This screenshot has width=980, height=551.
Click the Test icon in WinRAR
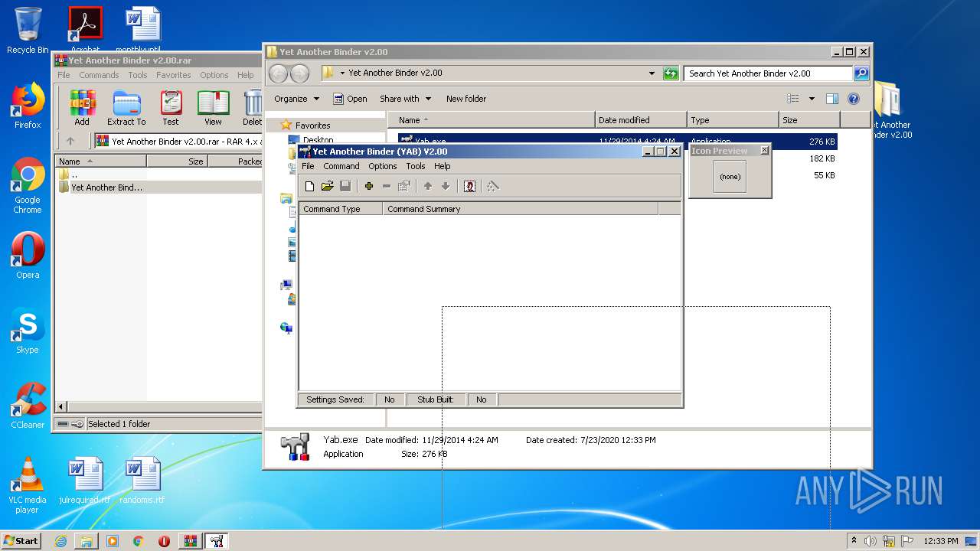pos(171,108)
